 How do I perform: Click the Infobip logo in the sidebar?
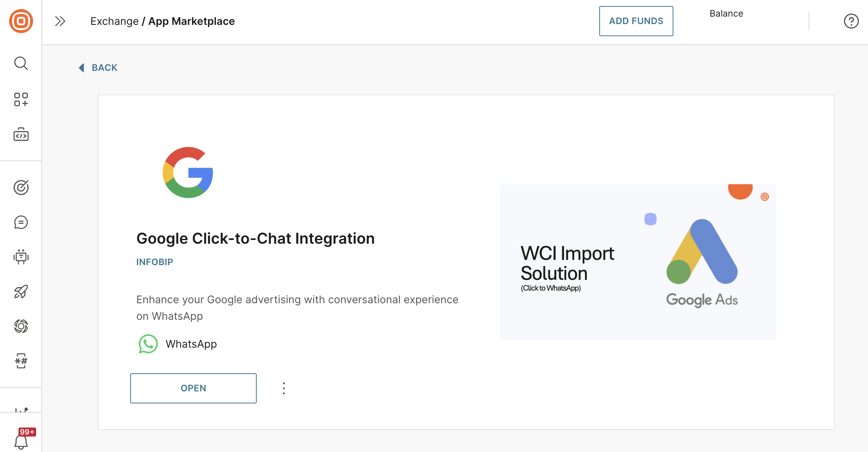[21, 21]
